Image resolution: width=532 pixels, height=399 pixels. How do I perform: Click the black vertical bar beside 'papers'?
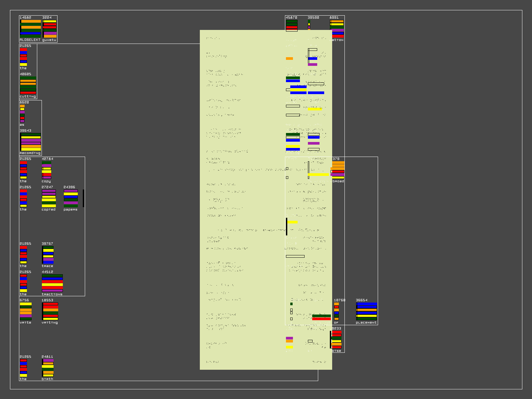pos(83,198)
